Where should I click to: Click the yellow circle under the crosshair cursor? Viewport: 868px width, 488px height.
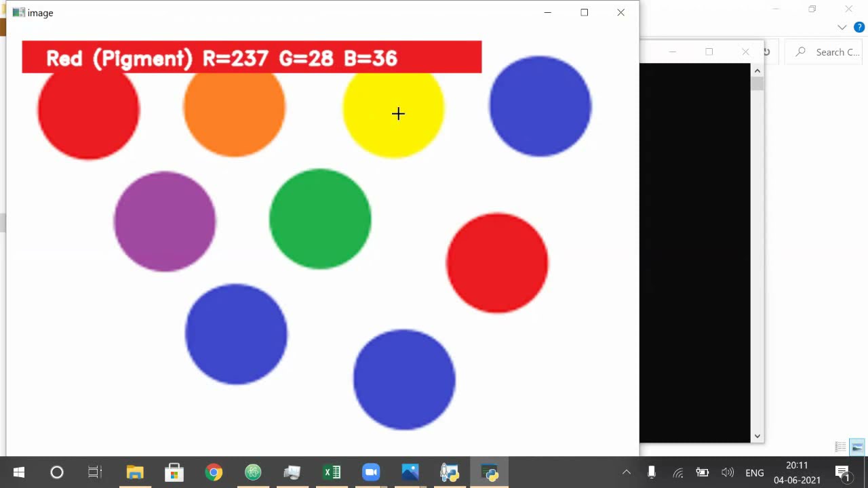tap(393, 115)
